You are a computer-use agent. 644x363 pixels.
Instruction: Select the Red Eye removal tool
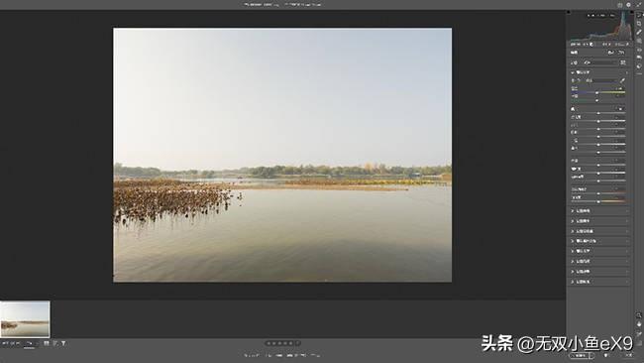(639, 50)
